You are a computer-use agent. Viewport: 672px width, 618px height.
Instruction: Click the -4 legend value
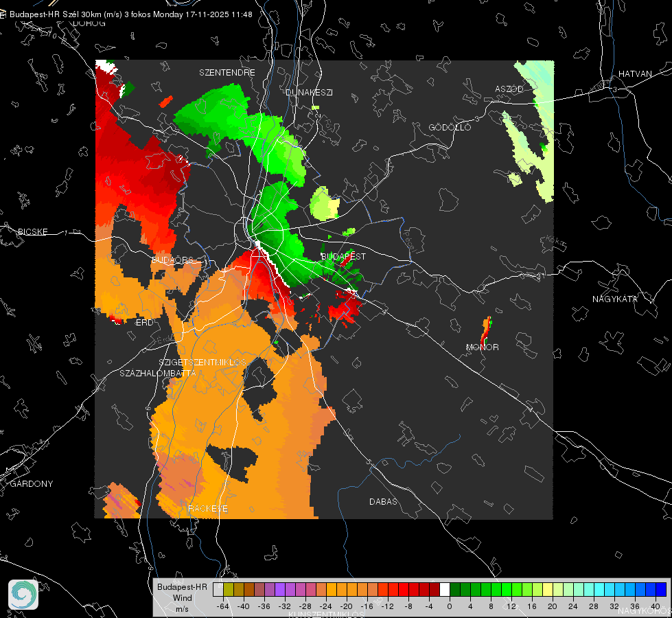coord(428,606)
